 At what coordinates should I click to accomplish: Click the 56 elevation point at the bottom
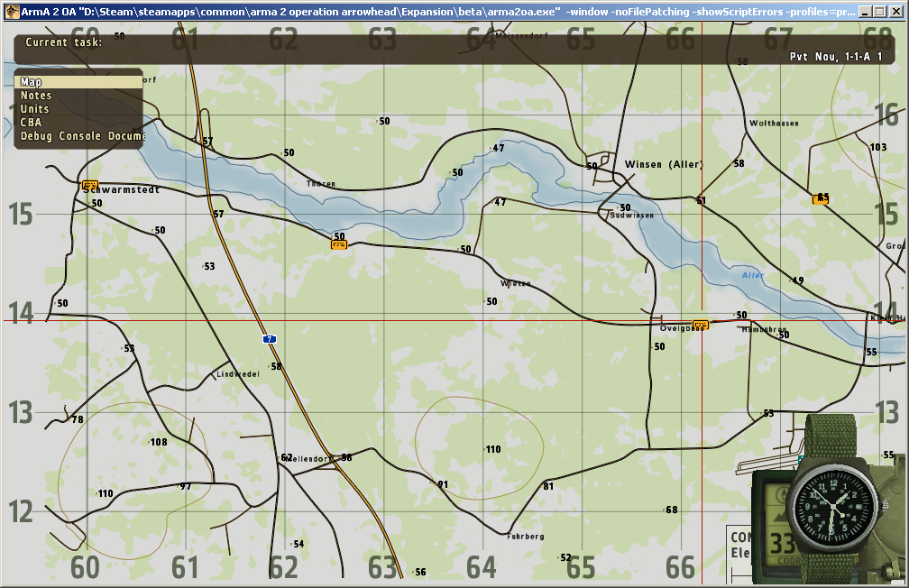point(419,572)
